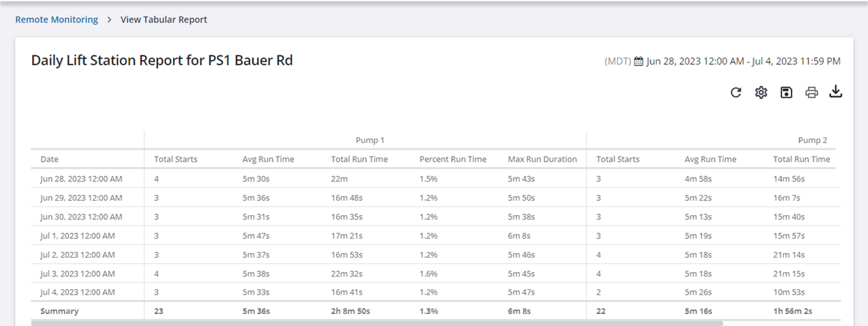Sort by the Date column header

tap(49, 159)
